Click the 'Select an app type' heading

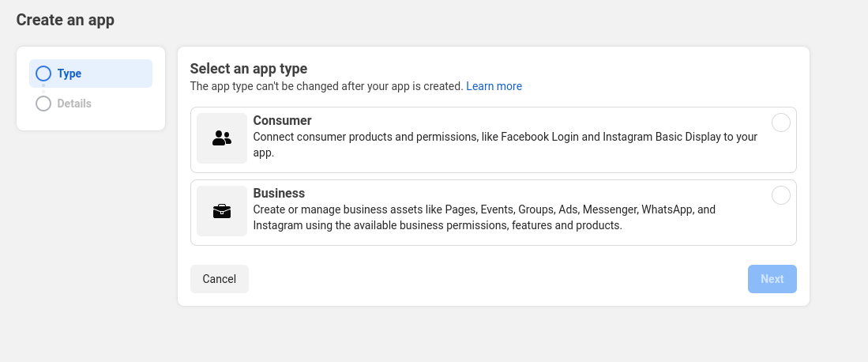click(249, 69)
